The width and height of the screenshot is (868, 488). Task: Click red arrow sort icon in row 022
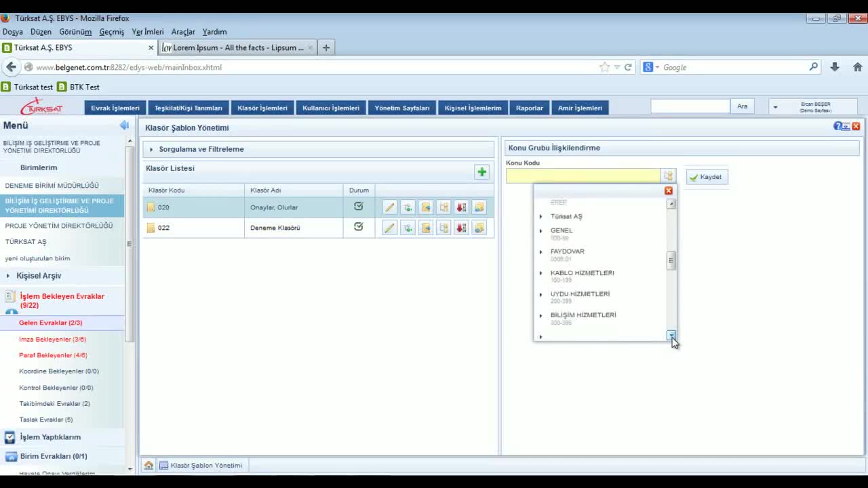(x=461, y=228)
